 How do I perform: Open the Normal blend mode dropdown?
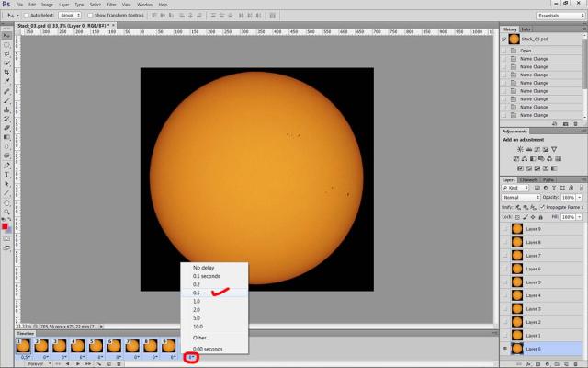(x=521, y=197)
